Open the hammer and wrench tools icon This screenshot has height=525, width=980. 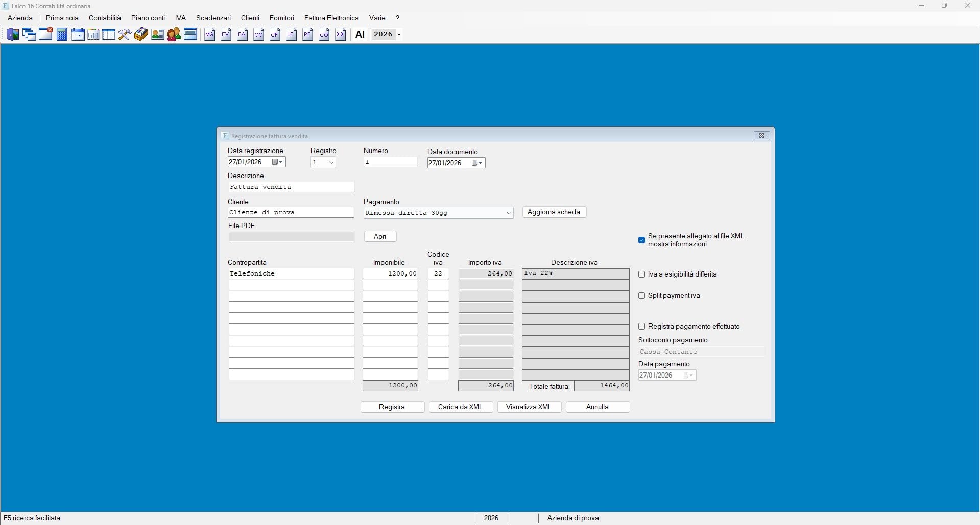coord(125,35)
